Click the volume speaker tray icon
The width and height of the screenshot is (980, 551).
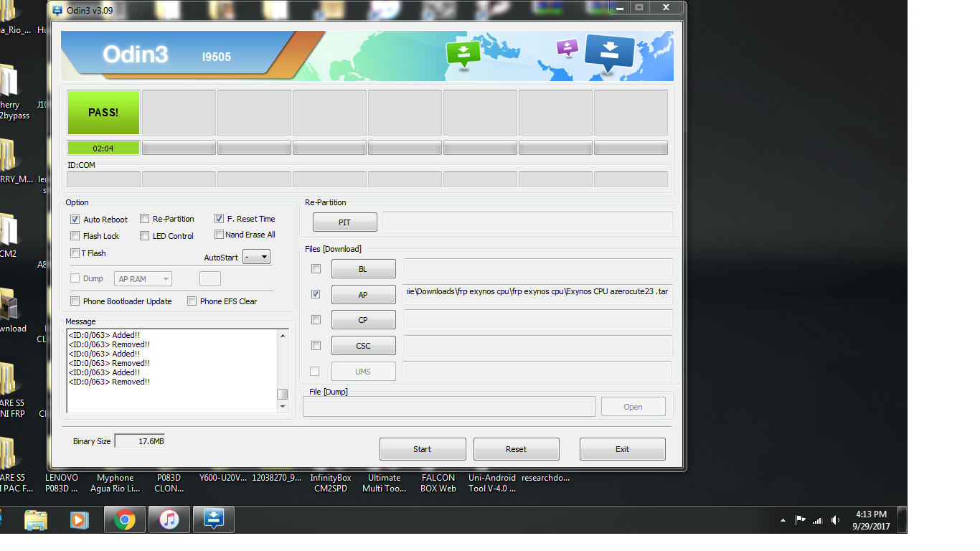pos(835,520)
